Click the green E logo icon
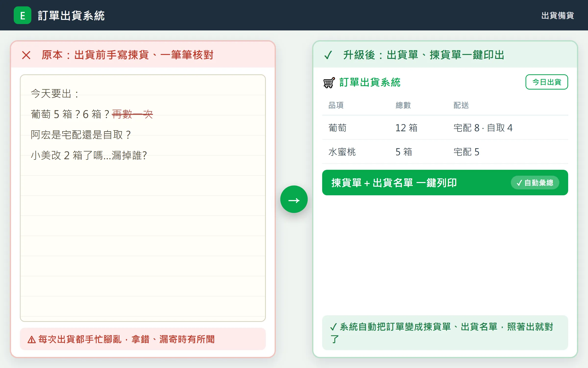The image size is (588, 368). coord(23,15)
